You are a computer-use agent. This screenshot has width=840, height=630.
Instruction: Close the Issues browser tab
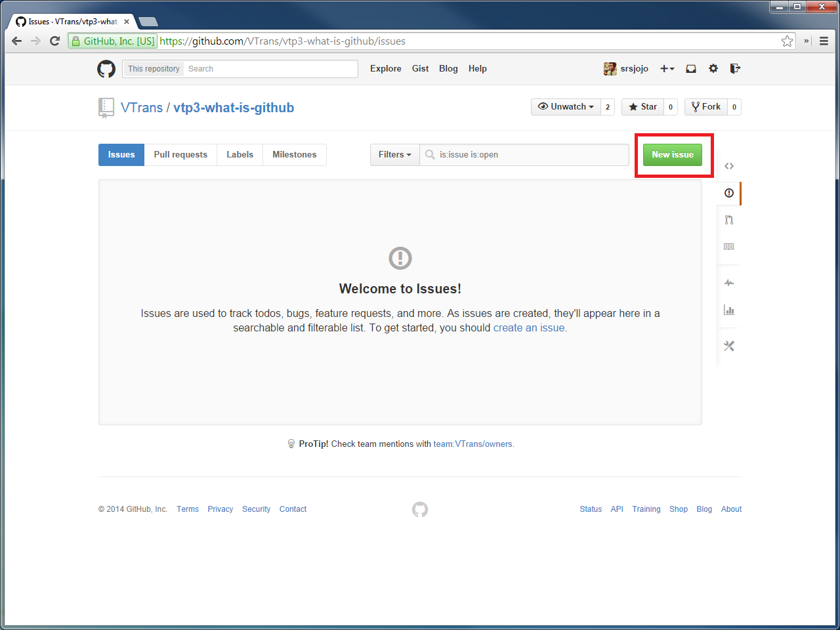(127, 22)
